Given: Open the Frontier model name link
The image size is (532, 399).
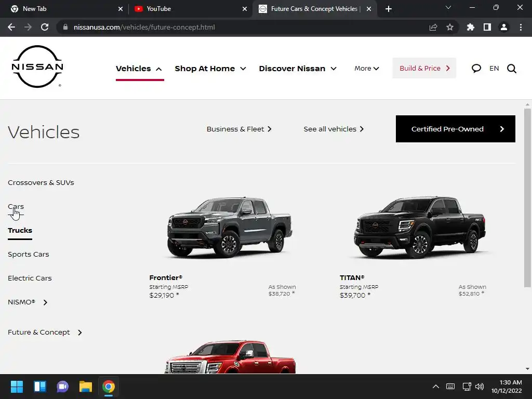Looking at the screenshot, I should [166, 277].
